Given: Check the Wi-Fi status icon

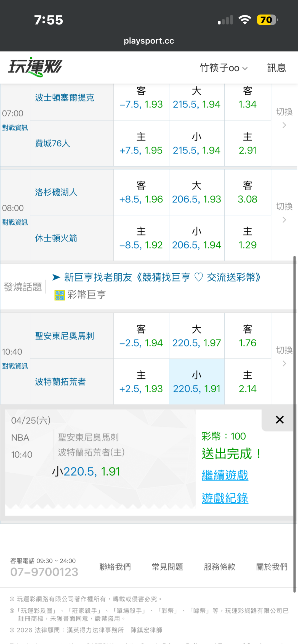Looking at the screenshot, I should tap(245, 20).
